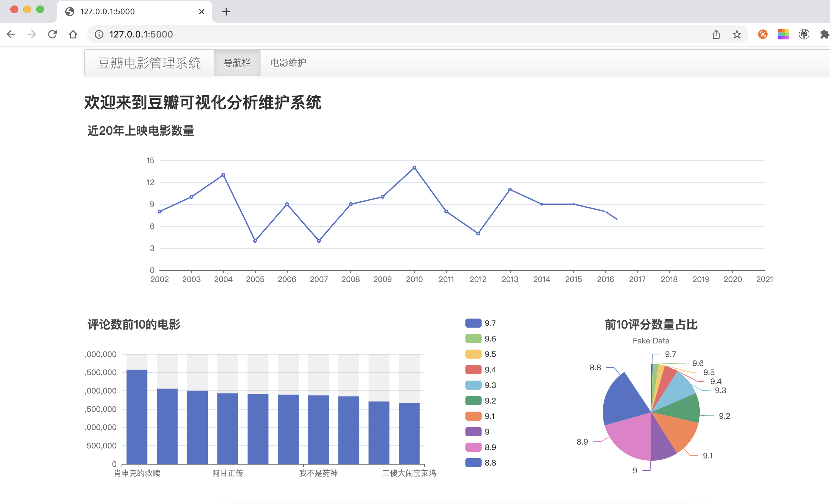Viewport: 830px width, 504px height.
Task: Click the 8.8 legend color swatch
Action: point(473,463)
